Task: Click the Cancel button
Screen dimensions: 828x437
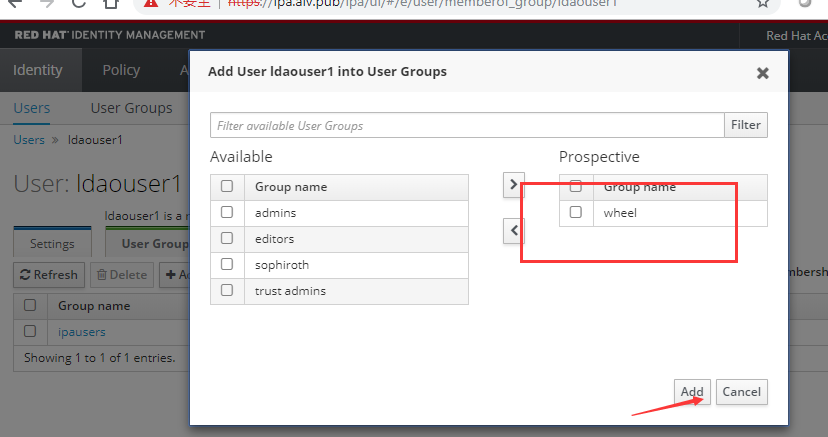Action: pos(741,392)
